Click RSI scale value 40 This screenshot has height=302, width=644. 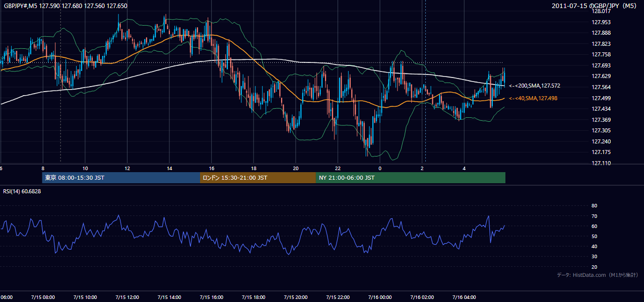595,246
